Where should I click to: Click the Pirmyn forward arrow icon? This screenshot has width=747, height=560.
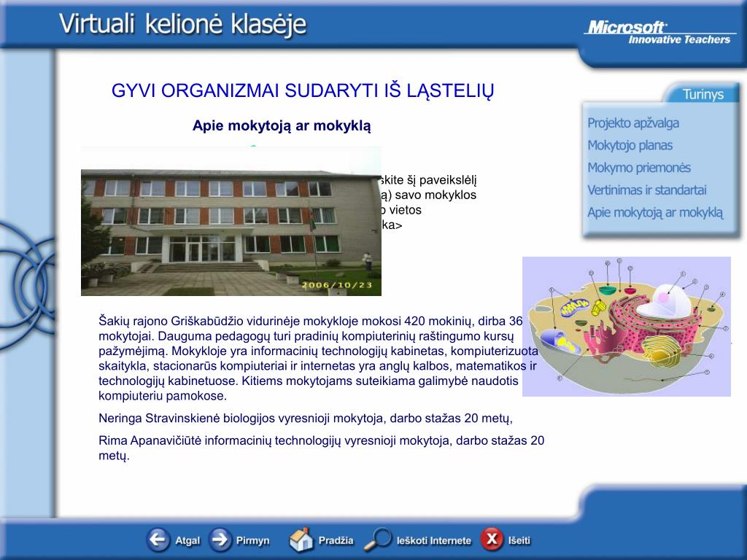click(x=220, y=540)
